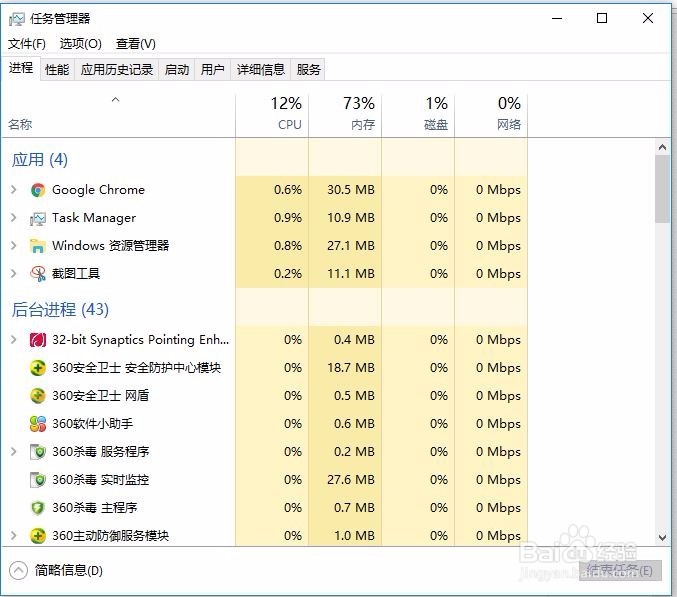Click the Windows 资源管理器 folder icon
The height and width of the screenshot is (597, 677).
pyautogui.click(x=38, y=246)
